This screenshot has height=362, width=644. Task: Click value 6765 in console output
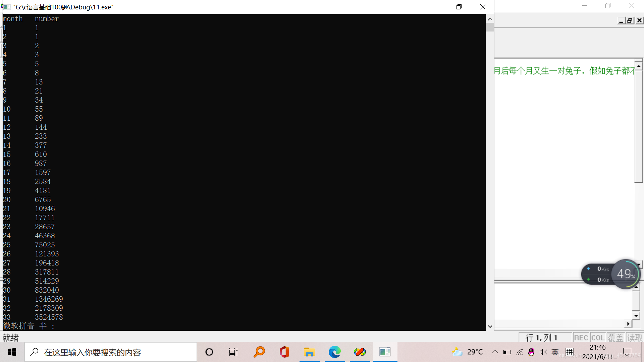tap(43, 199)
